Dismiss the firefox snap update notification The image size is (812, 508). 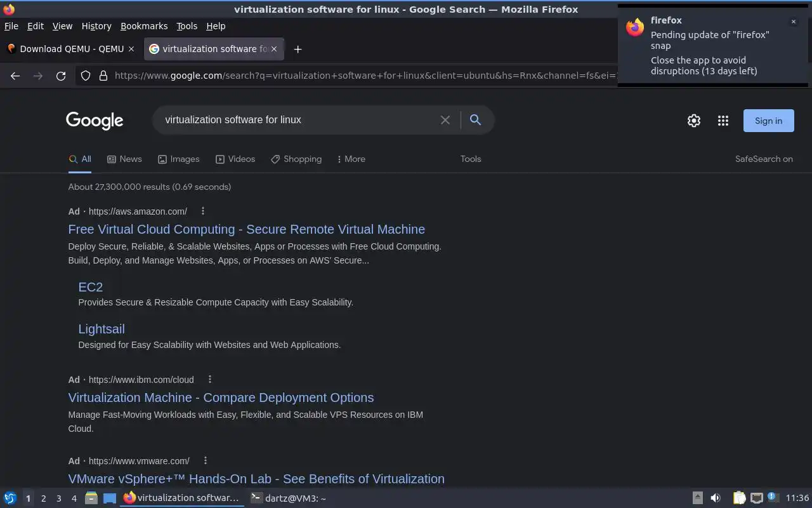pos(793,22)
